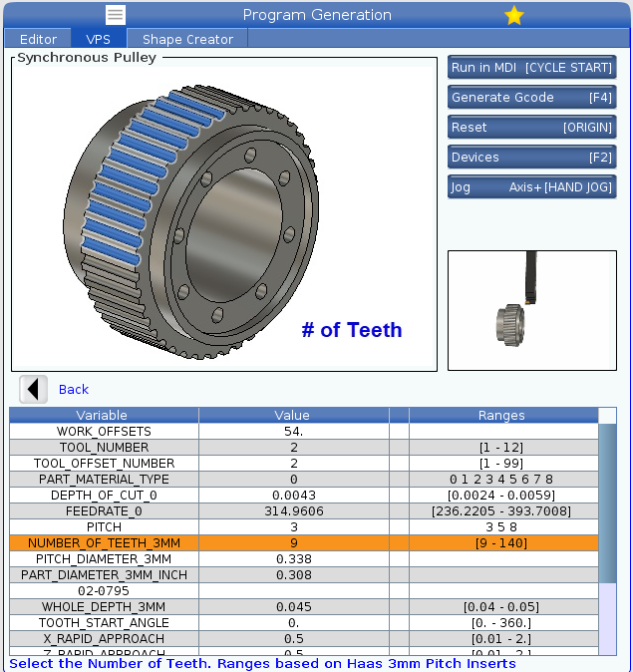Click Run in MDI button
Image resolution: width=633 pixels, height=672 pixels.
[532, 68]
